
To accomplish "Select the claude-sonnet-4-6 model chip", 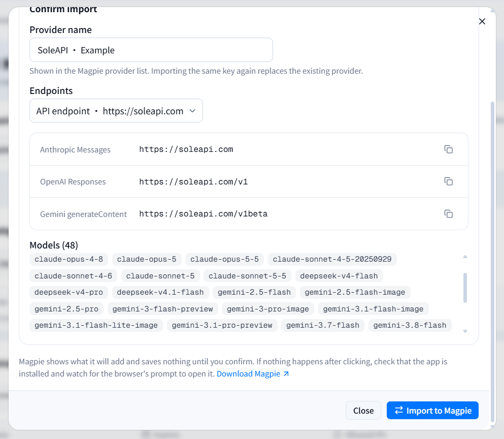I will click(73, 276).
